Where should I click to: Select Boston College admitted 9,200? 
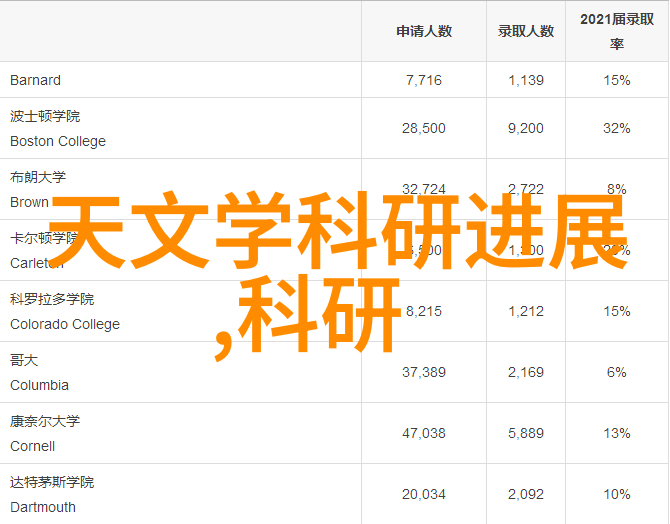pyautogui.click(x=526, y=128)
